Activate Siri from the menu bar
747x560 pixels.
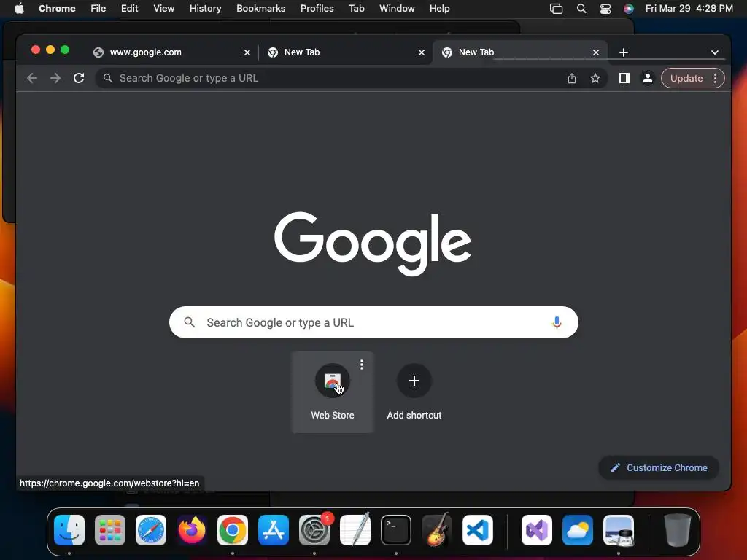click(629, 9)
